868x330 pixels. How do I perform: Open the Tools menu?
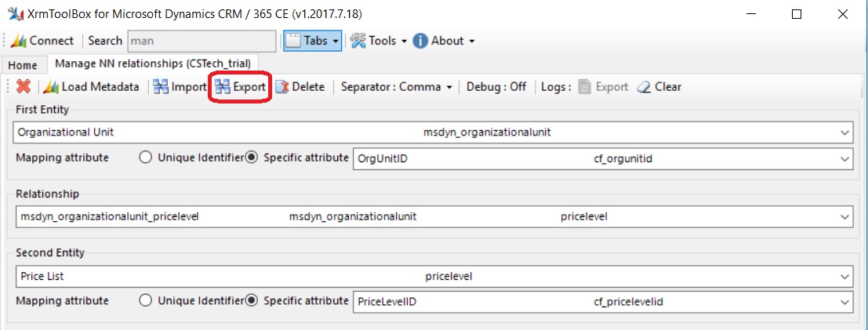[x=380, y=41]
